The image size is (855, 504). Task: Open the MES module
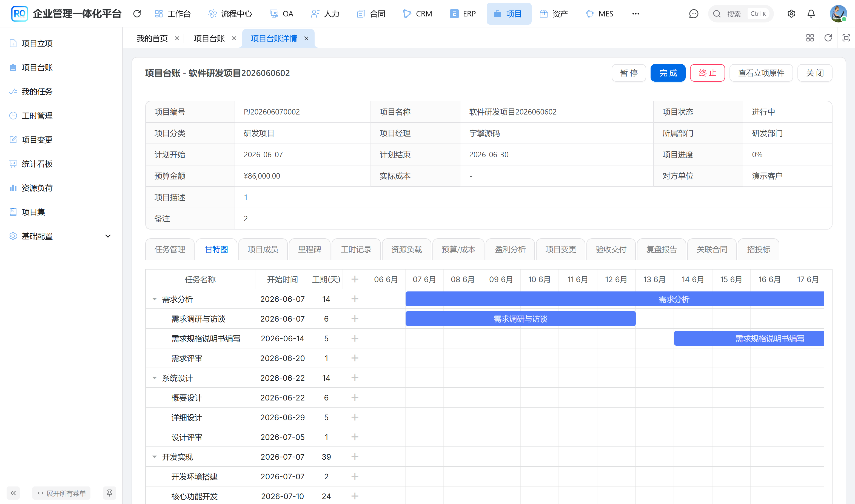coord(600,14)
